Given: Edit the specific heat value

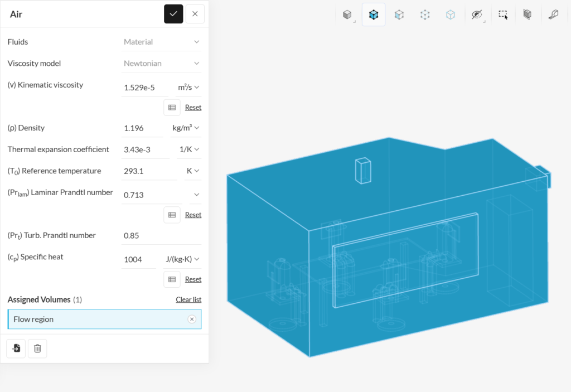Looking at the screenshot, I should point(139,259).
